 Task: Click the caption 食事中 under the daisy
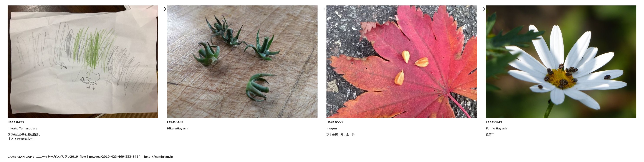[490, 134]
